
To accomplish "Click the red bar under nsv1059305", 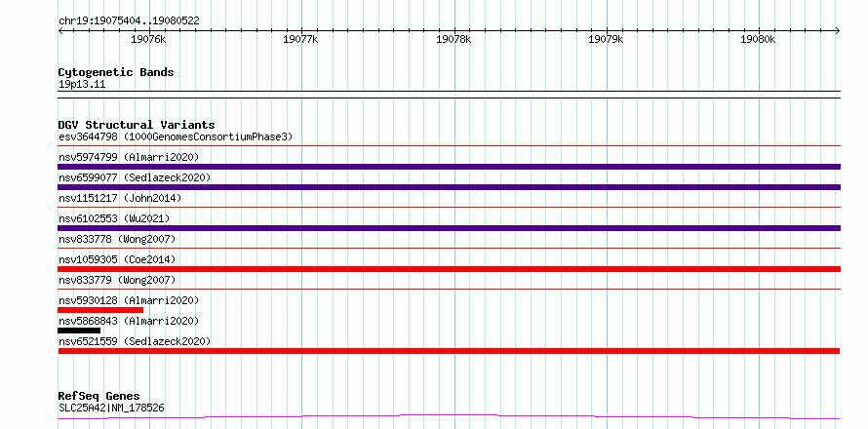I will 449,269.
